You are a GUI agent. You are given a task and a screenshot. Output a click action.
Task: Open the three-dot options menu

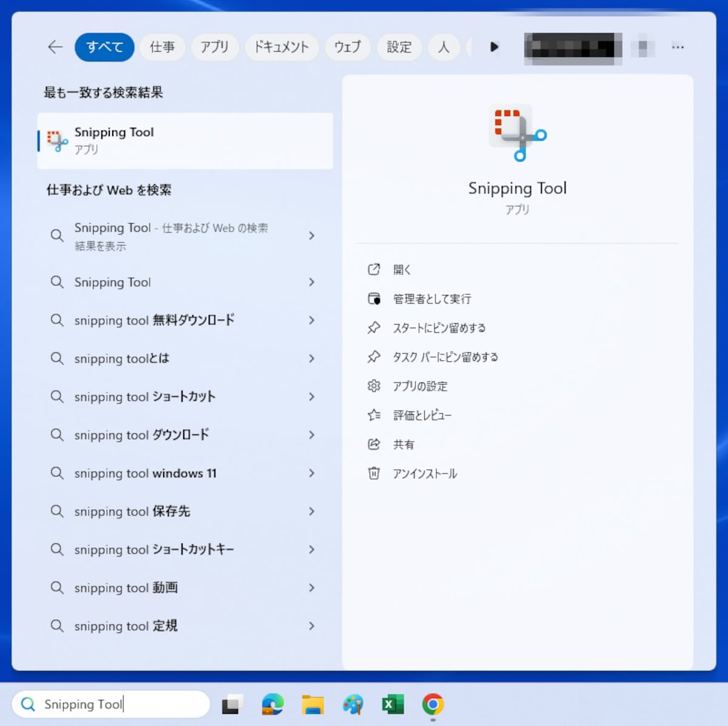point(678,47)
